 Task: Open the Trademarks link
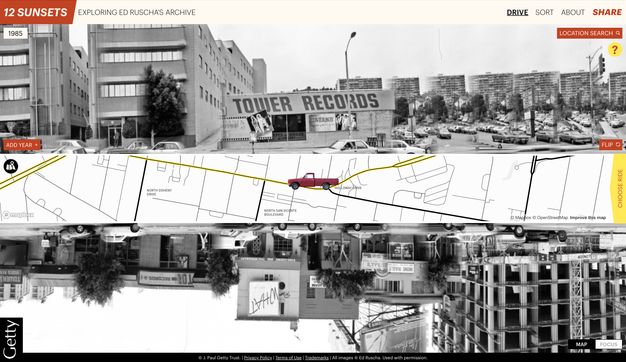(317, 358)
